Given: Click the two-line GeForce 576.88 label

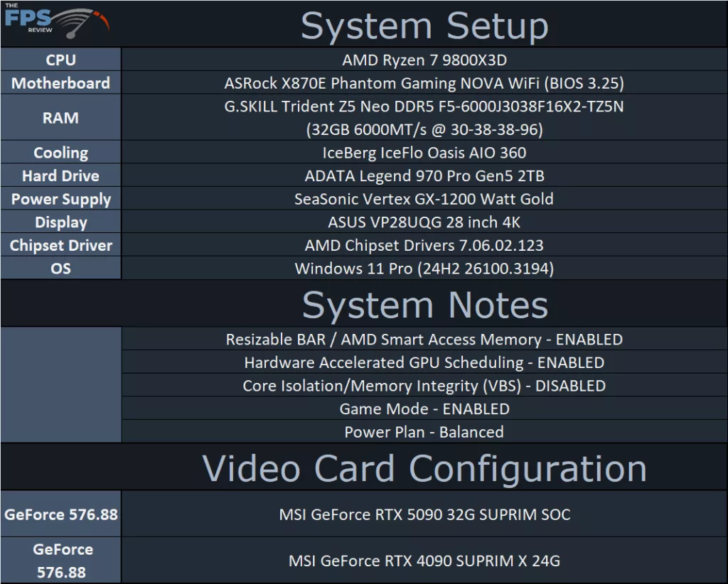Looking at the screenshot, I should click(62, 561).
